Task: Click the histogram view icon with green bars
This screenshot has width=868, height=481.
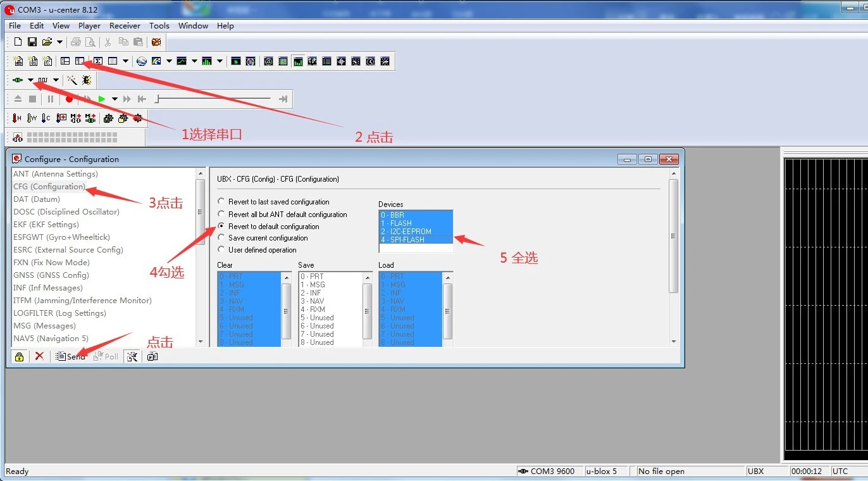Action: [207, 61]
